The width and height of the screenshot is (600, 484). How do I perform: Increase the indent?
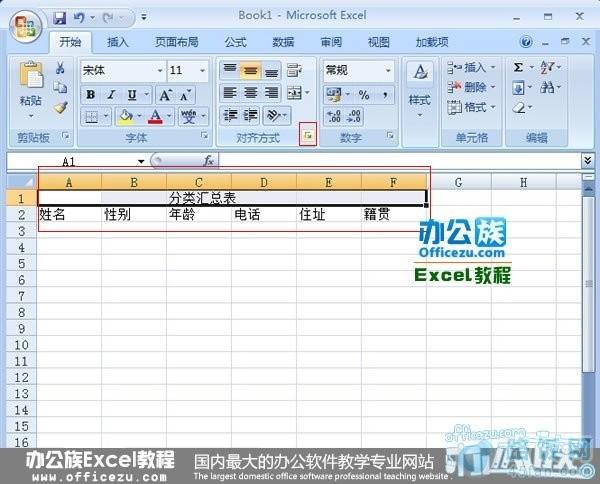pyautogui.click(x=251, y=116)
